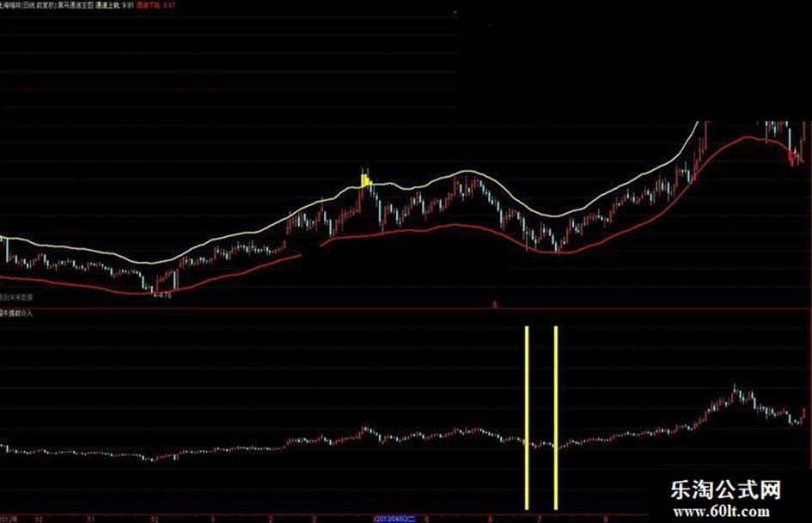812x523 pixels.
Task: Click the red highlighted candles near right edge
Action: pos(791,157)
